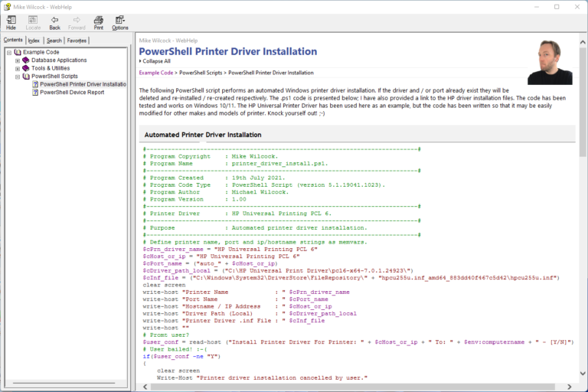Switch to the Search tab
This screenshot has width=588, height=392.
coord(54,41)
